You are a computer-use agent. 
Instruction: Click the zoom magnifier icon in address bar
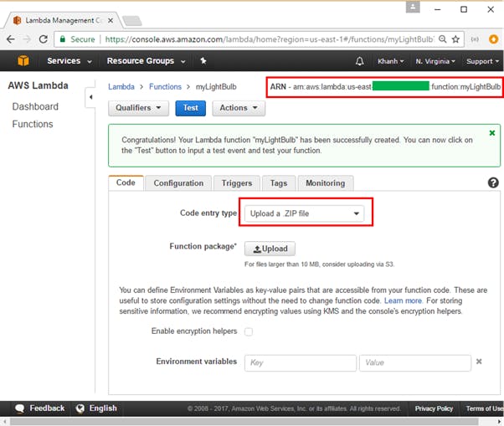(x=443, y=39)
